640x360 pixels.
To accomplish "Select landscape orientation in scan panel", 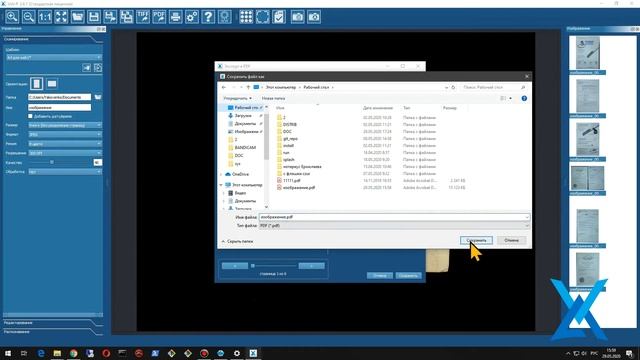I will click(51, 84).
